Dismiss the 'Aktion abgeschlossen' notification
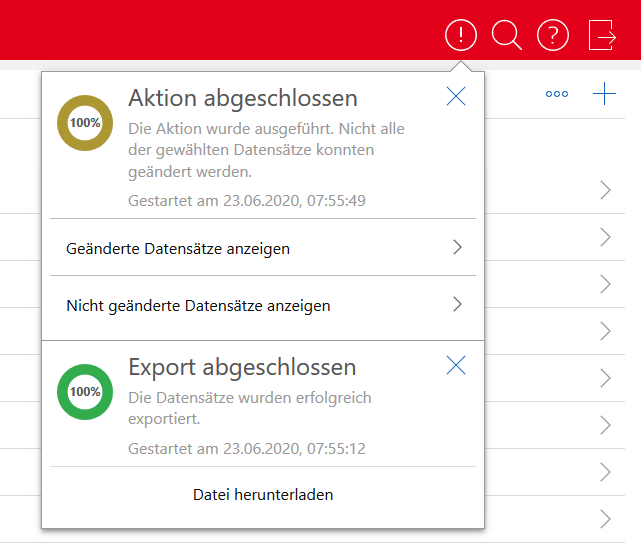The image size is (641, 552). (456, 96)
